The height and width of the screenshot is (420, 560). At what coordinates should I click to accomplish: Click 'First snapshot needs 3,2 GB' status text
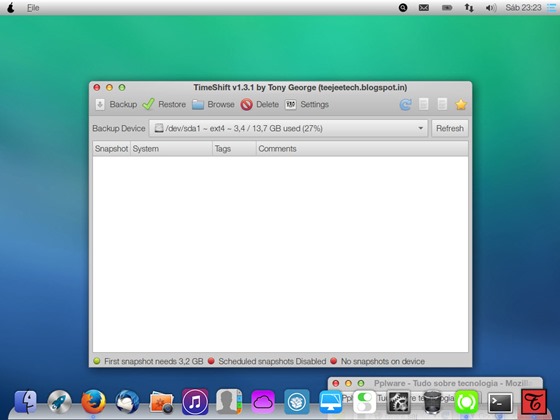[154, 361]
